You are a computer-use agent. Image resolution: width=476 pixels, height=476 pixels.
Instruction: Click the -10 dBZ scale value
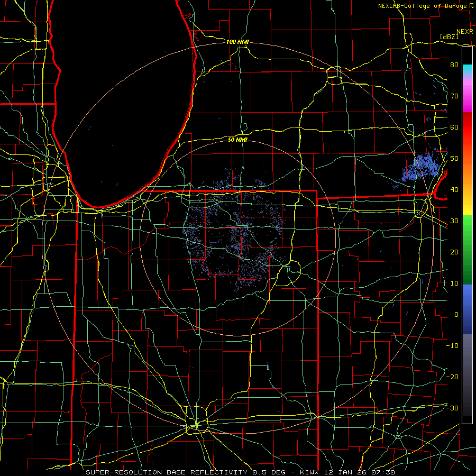[x=452, y=346]
